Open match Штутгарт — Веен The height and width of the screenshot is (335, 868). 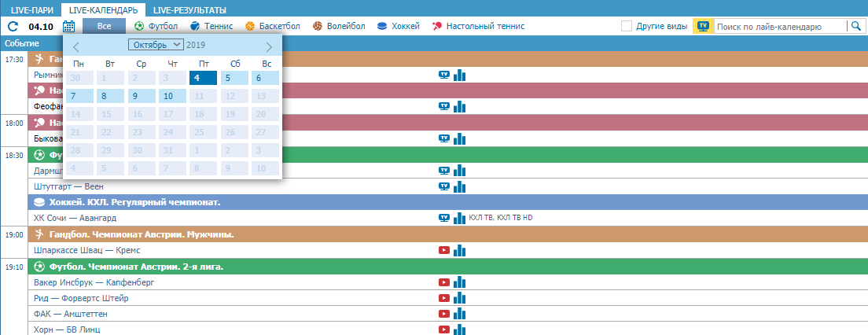tap(68, 186)
